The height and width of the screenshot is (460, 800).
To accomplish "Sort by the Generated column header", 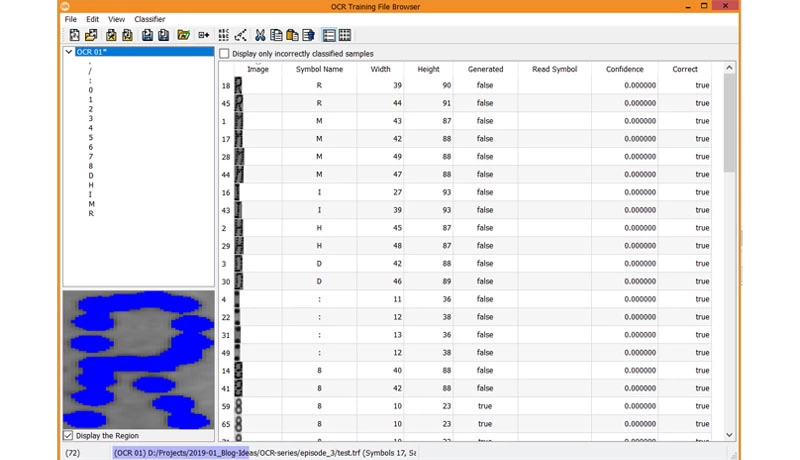I will coord(485,69).
